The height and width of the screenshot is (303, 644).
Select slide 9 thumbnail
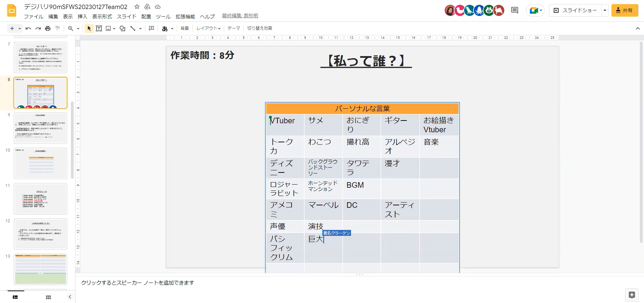40,128
